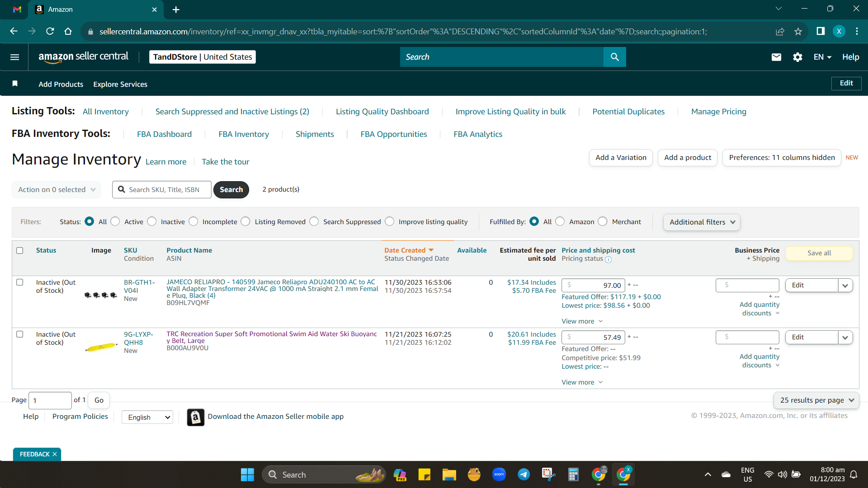The height and width of the screenshot is (488, 868).
Task: Open the EN language dropdown
Action: [x=822, y=57]
